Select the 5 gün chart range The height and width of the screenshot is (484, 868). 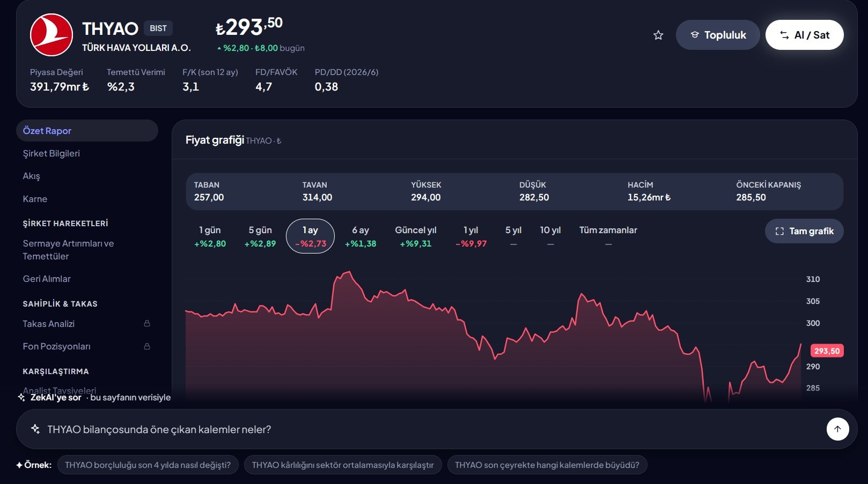[x=260, y=236]
